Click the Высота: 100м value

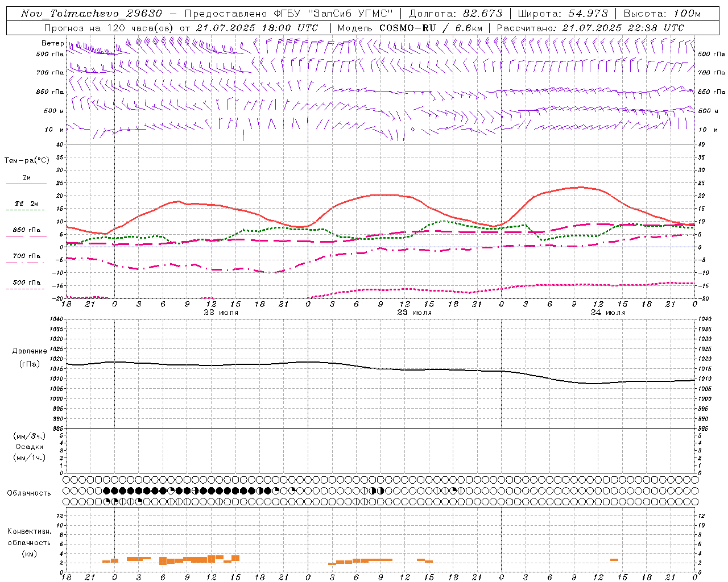(662, 14)
